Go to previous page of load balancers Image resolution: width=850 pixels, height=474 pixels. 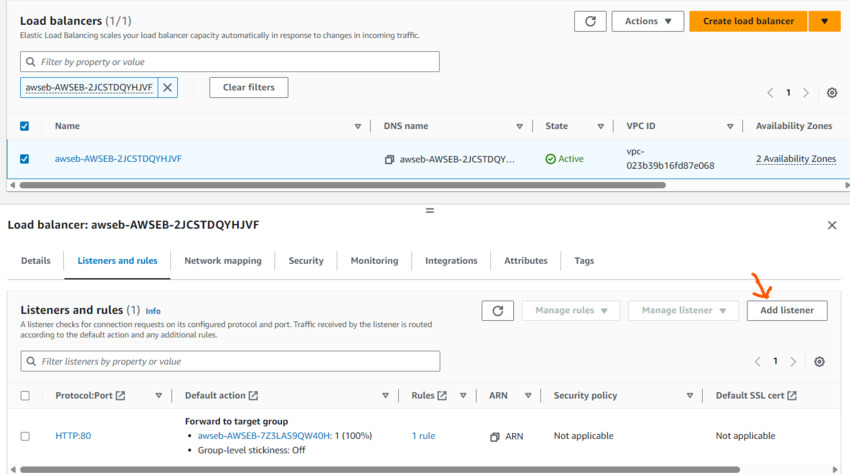click(770, 93)
